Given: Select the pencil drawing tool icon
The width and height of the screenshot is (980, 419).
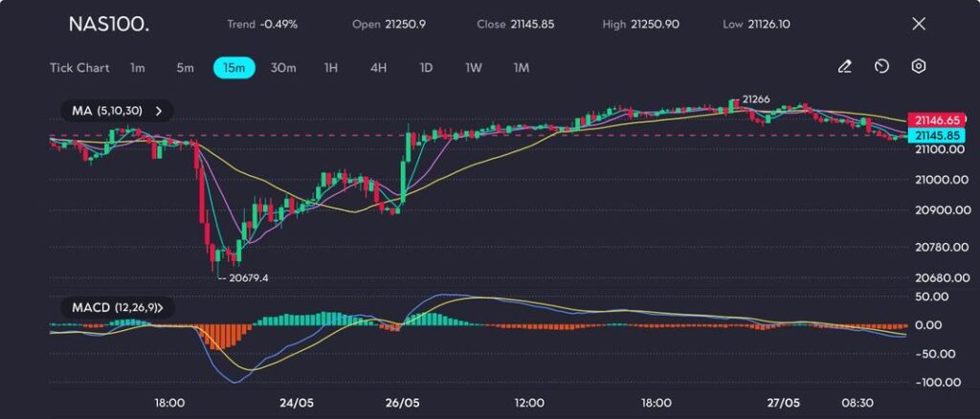Looking at the screenshot, I should pyautogui.click(x=844, y=67).
